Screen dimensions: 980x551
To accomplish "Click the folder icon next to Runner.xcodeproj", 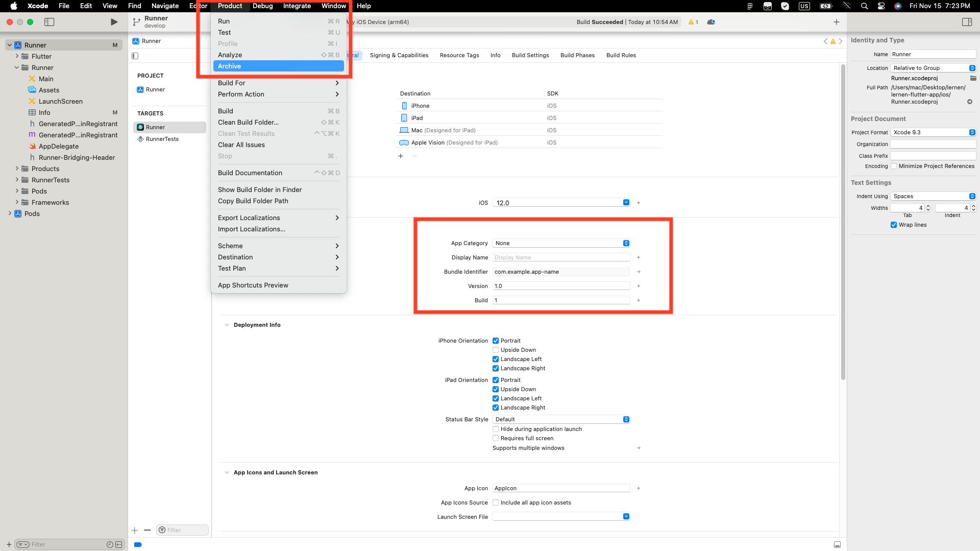I will (973, 78).
